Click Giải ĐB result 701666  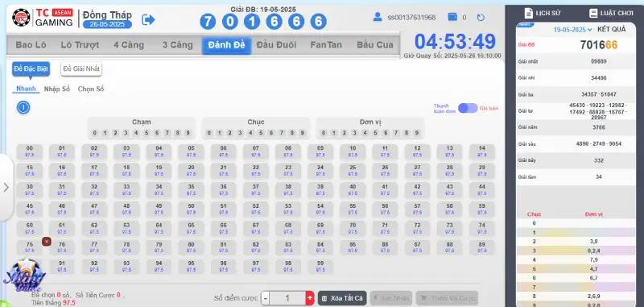pos(599,45)
